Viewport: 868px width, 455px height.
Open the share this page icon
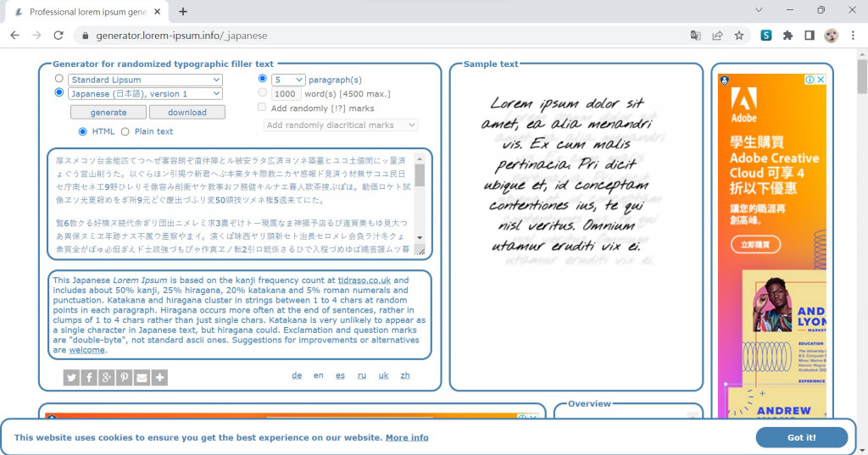click(717, 36)
